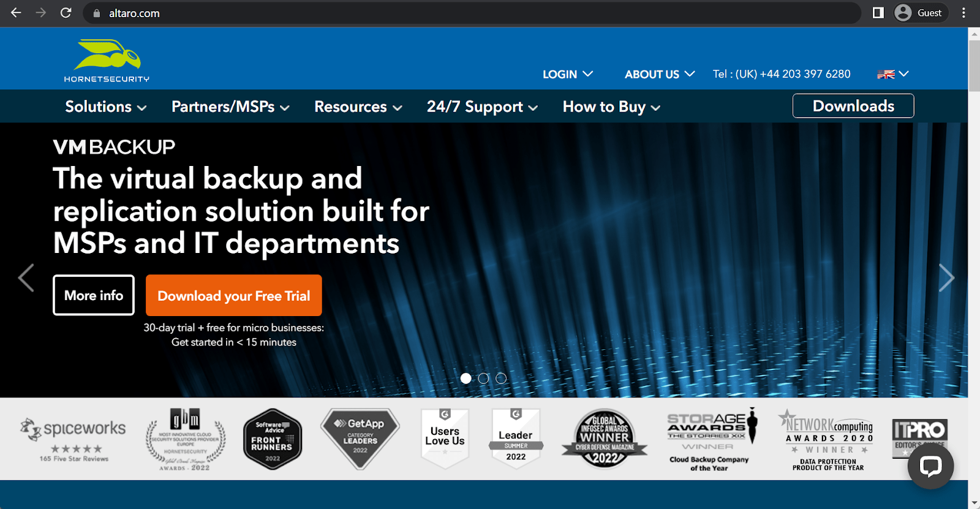Image resolution: width=980 pixels, height=509 pixels.
Task: Open the Solutions menu
Action: tap(105, 107)
